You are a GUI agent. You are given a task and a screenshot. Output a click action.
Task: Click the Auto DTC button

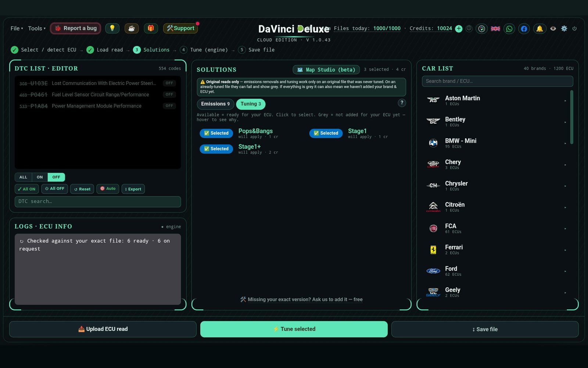[x=108, y=189]
